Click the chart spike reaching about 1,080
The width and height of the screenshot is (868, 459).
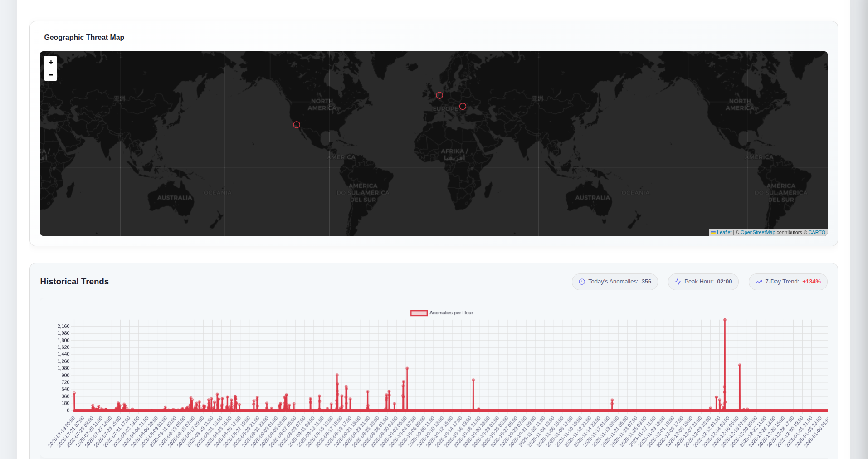point(407,368)
